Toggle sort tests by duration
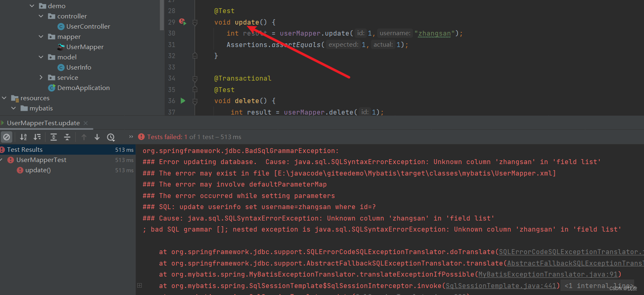644x295 pixels. point(37,137)
